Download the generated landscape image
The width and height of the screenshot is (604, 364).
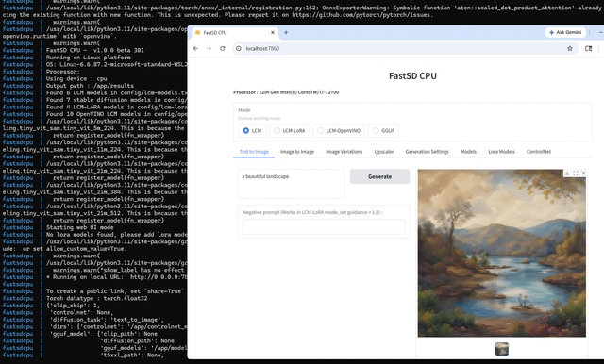coord(567,174)
